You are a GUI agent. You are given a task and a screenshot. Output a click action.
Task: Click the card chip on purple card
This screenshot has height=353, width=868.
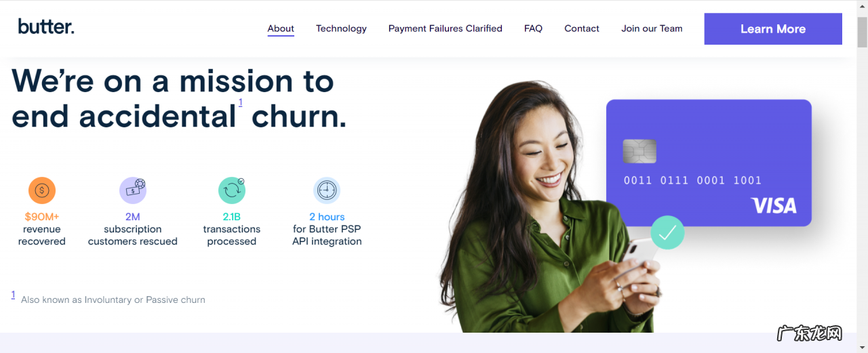(639, 151)
